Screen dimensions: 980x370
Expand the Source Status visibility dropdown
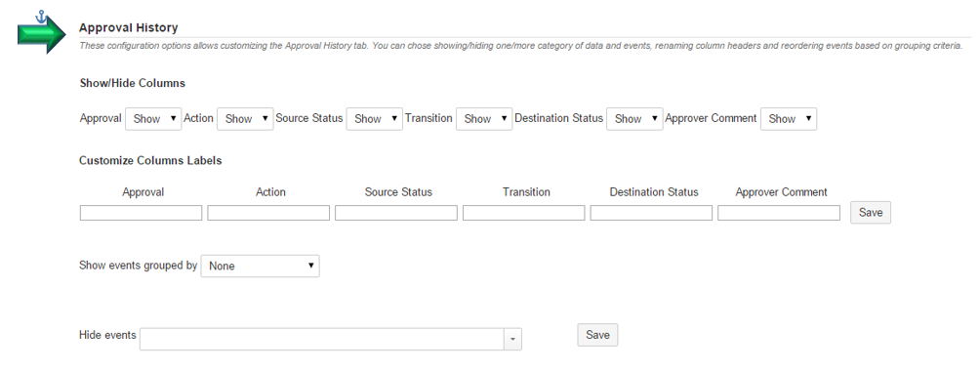click(375, 119)
